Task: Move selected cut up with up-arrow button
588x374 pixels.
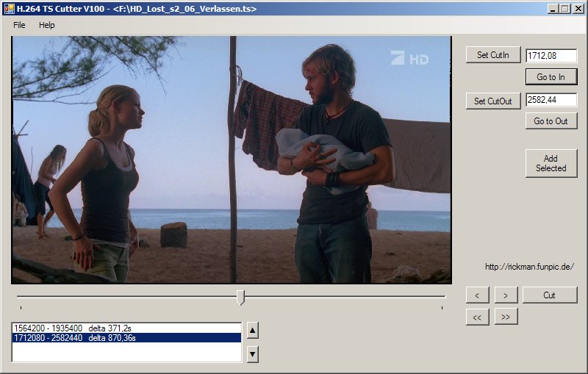Action: pos(252,331)
